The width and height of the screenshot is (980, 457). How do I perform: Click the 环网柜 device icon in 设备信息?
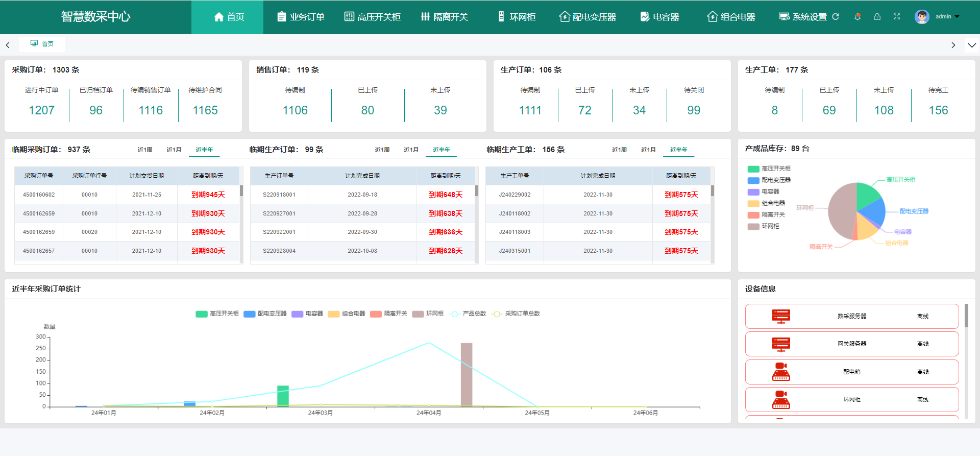tap(781, 400)
